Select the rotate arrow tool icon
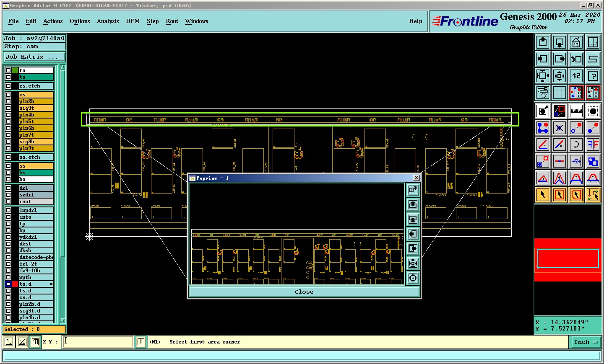 pos(576,145)
